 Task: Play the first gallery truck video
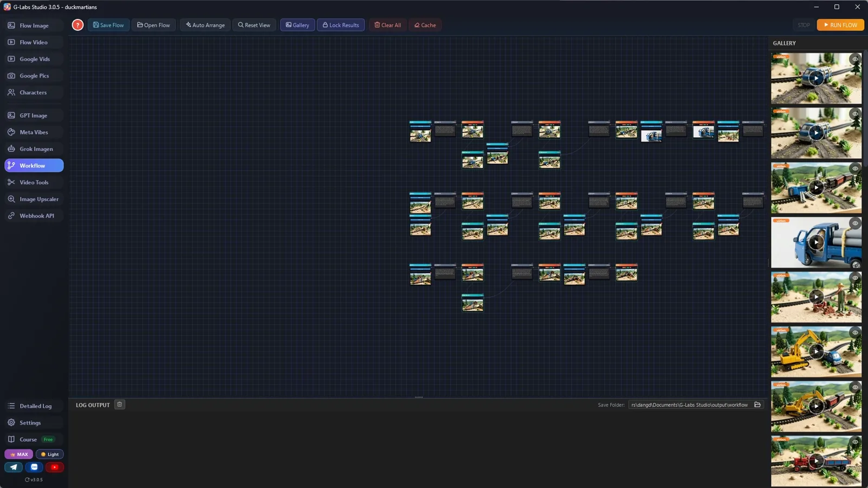click(816, 78)
